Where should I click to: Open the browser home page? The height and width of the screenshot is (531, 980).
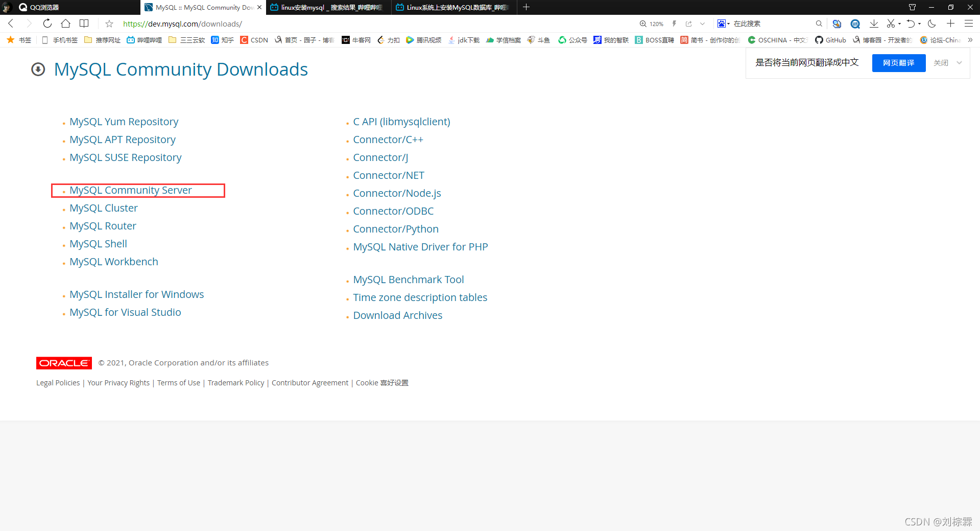click(x=65, y=24)
